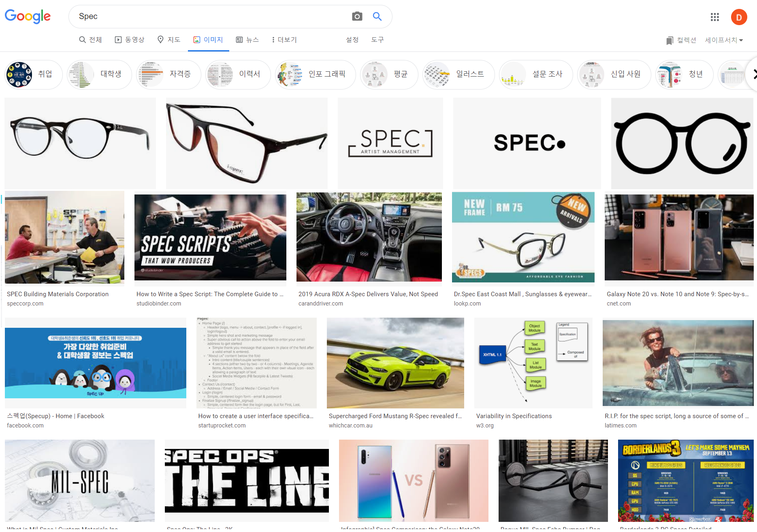Select the 설문 조사 filter chip
Image resolution: width=757 pixels, height=532 pixels.
coord(536,75)
